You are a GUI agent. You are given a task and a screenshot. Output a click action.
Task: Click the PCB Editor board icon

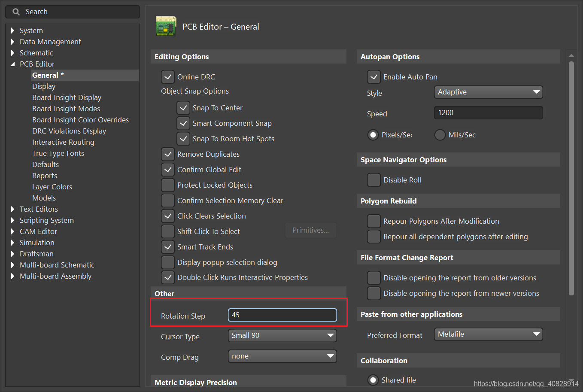pos(166,26)
